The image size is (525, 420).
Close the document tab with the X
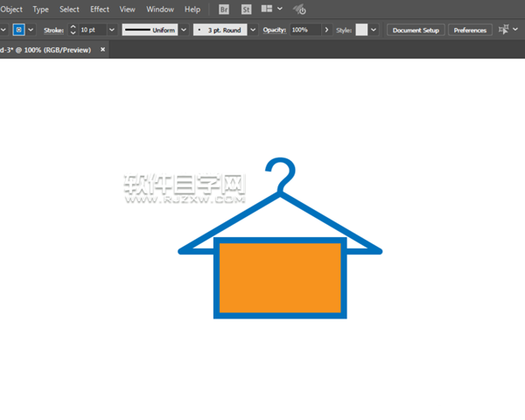point(103,50)
